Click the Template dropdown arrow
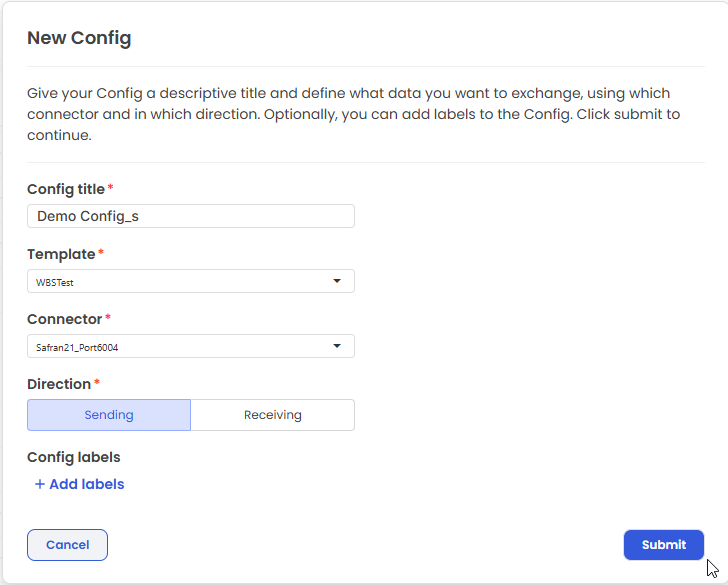The image size is (728, 585). 337,281
